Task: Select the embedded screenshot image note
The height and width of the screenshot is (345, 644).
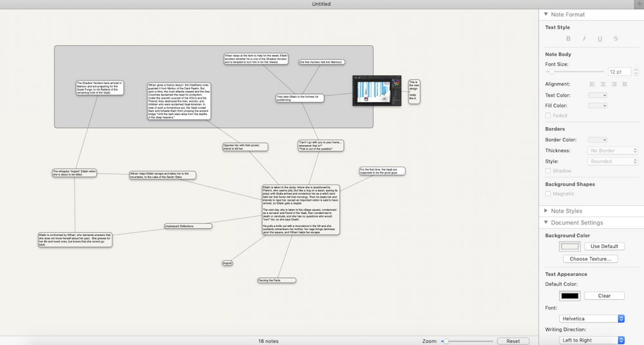Action: point(377,90)
